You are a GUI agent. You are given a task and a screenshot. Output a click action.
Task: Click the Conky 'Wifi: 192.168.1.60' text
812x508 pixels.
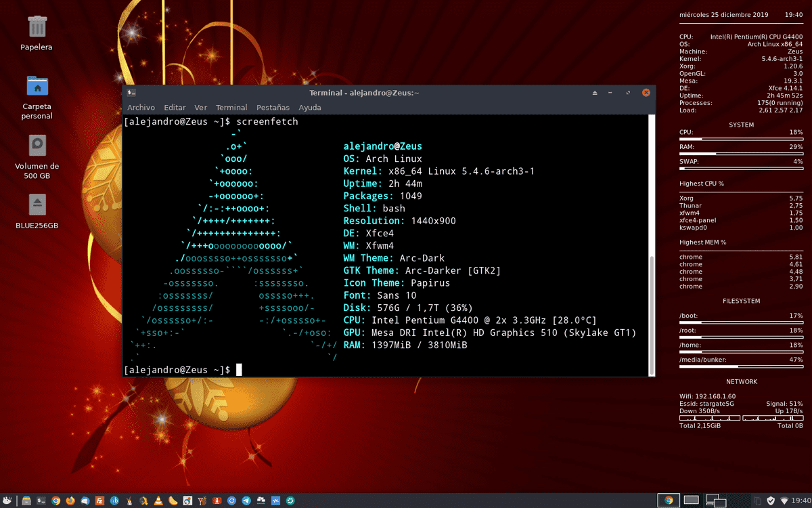click(707, 396)
